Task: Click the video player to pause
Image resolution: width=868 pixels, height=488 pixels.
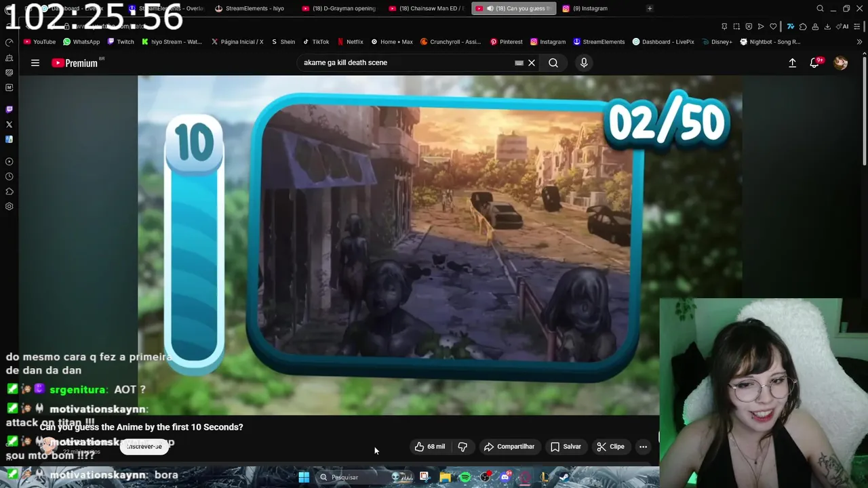Action: [439, 244]
